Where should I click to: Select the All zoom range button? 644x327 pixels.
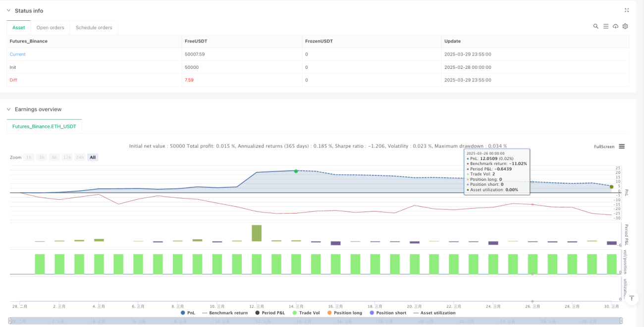[93, 157]
